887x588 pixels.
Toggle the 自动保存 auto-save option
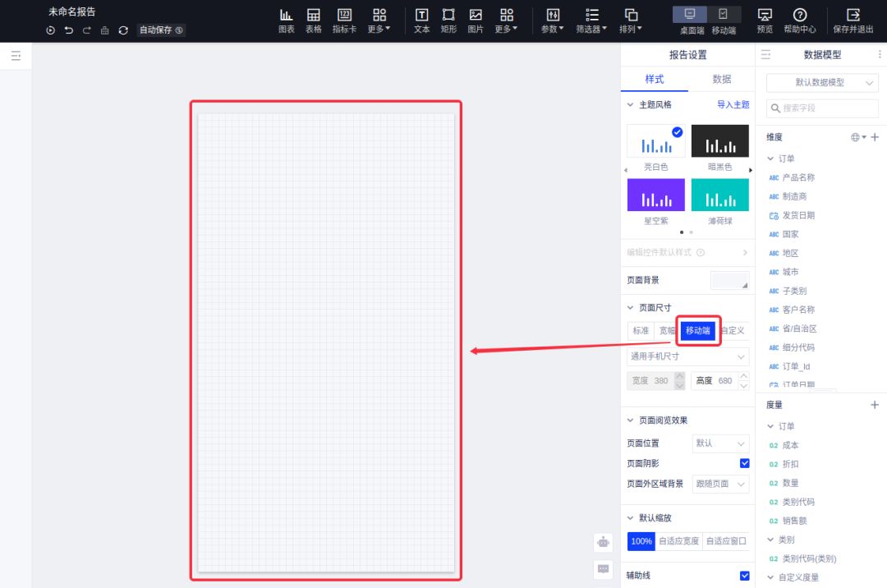161,30
